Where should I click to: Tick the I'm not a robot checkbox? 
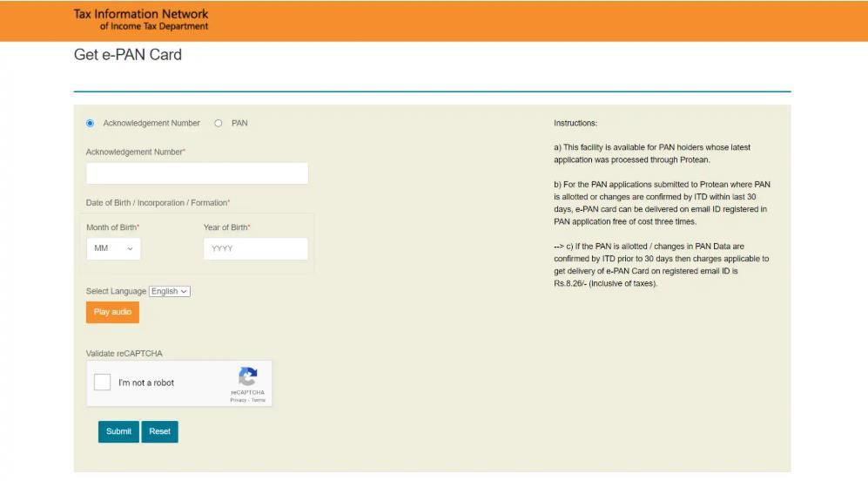(x=103, y=383)
